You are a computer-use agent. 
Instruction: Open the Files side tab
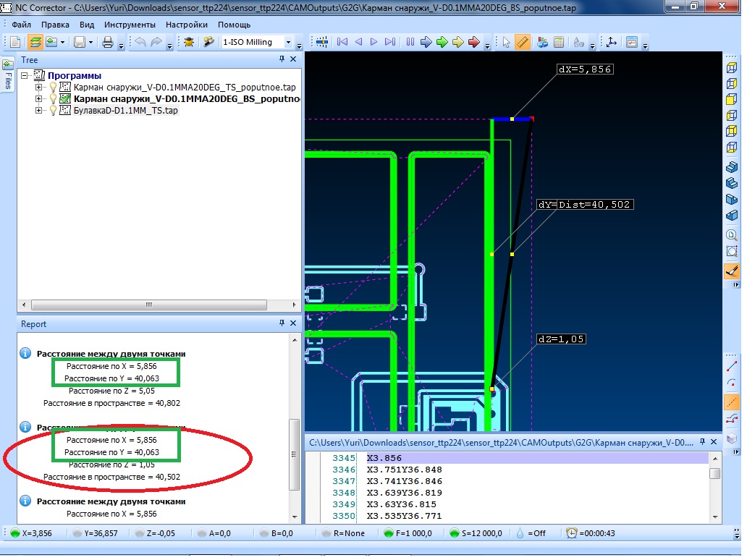[x=8, y=75]
